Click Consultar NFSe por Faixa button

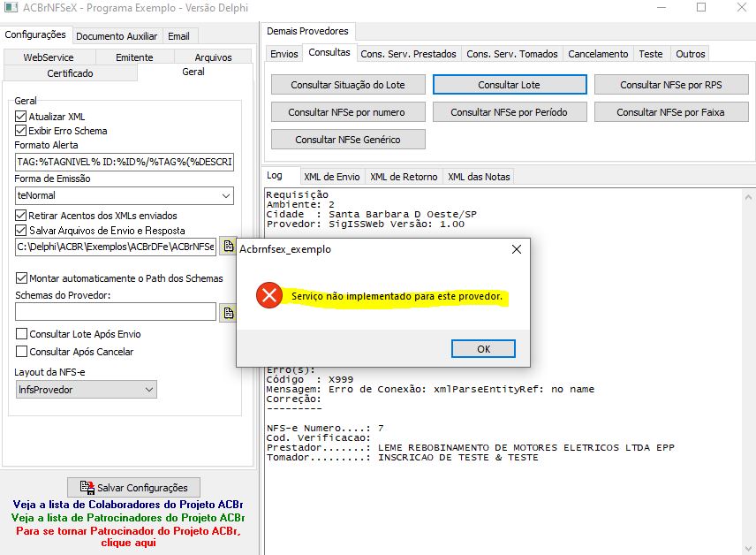tap(671, 112)
